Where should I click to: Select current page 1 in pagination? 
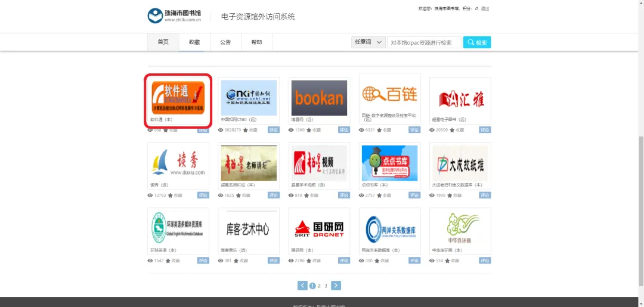[x=312, y=286]
